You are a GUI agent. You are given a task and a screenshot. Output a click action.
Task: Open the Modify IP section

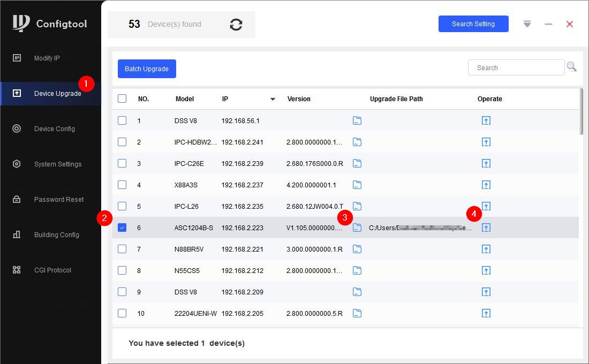point(47,58)
